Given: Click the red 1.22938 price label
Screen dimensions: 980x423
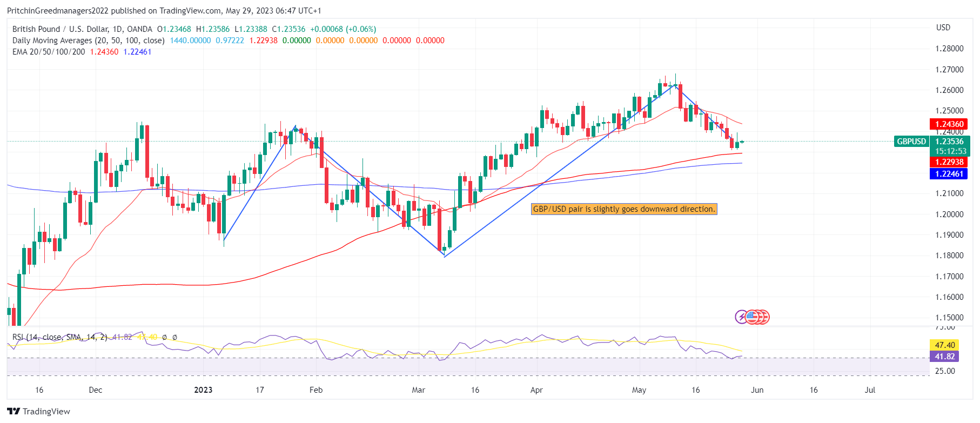Looking at the screenshot, I should (949, 162).
